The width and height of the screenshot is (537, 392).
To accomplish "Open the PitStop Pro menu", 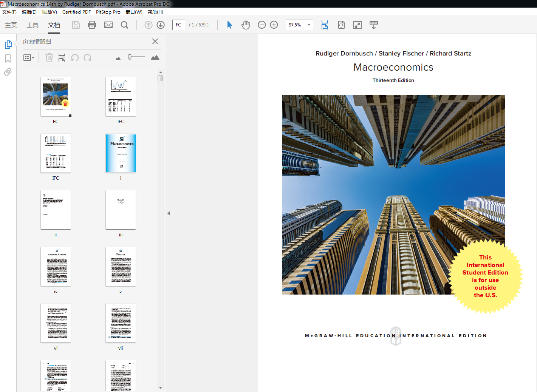I will (108, 12).
